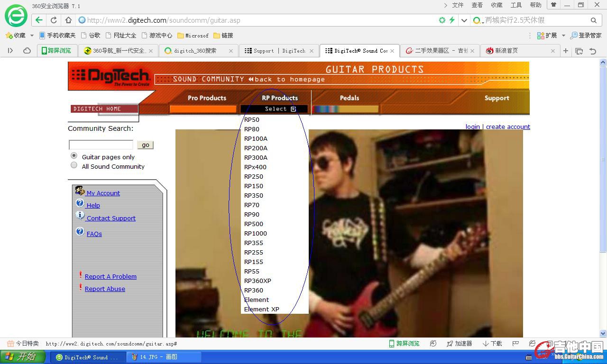This screenshot has height=364, width=607.
Task: Click the Windows Start button
Action: click(x=23, y=357)
